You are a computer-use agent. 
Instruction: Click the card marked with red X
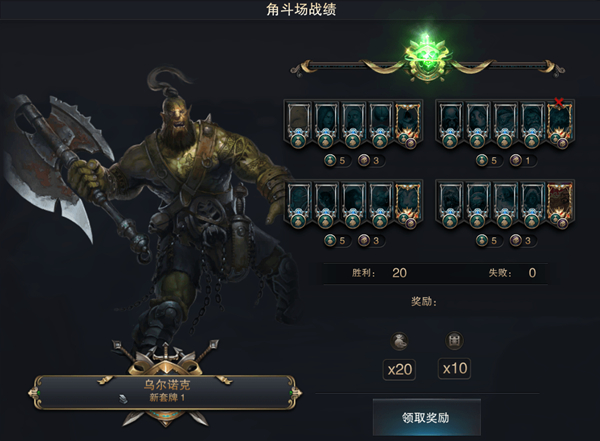[x=560, y=123]
